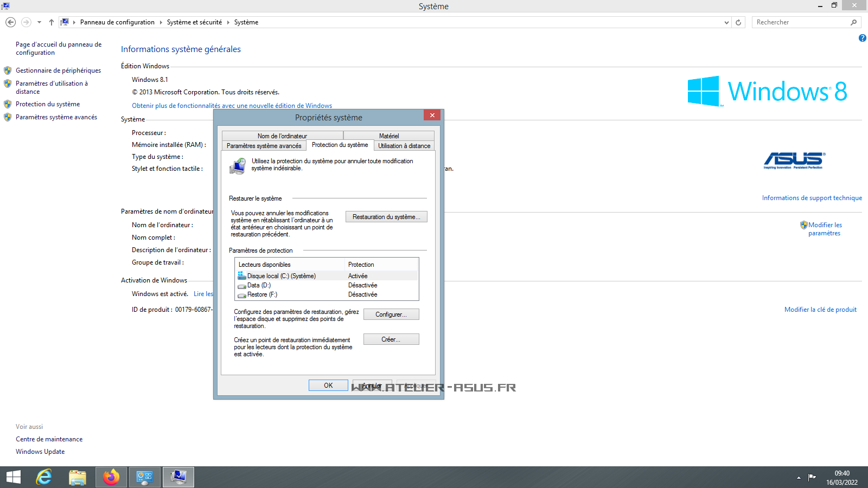
Task: Click the Back navigation arrow
Action: point(10,22)
